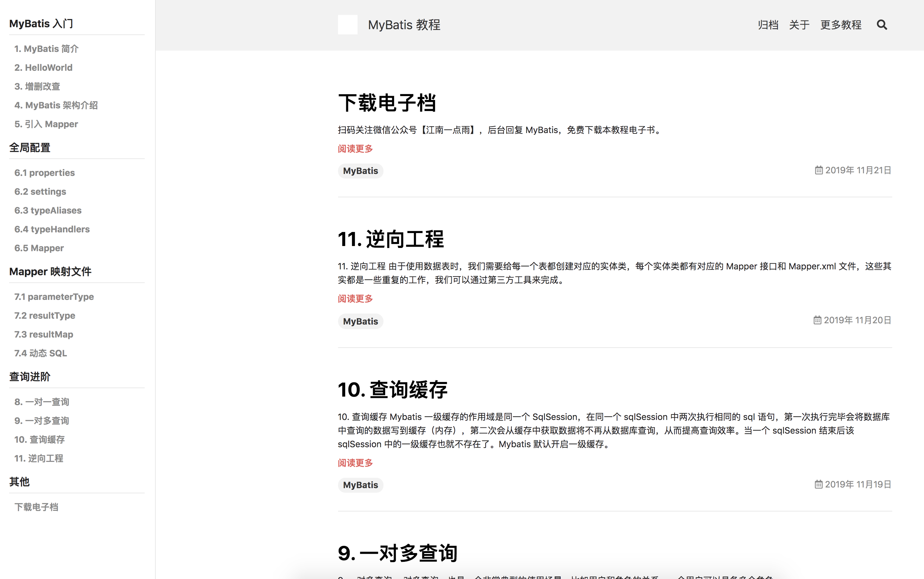This screenshot has width=924, height=579.
Task: Select the MyBatis tag under 10. 查询缓存
Action: (x=360, y=485)
